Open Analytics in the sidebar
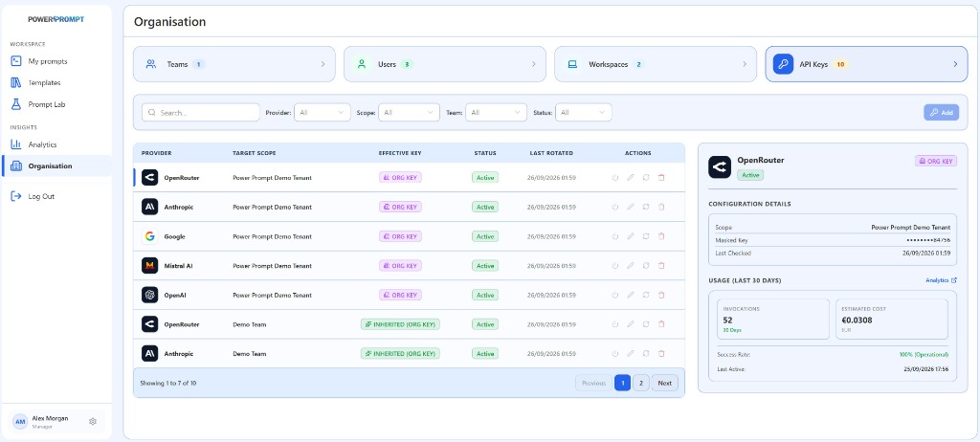 tap(56, 144)
